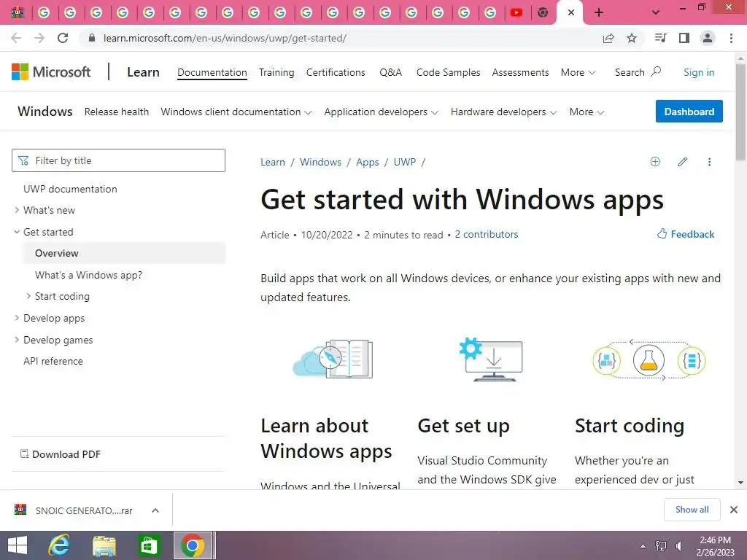Screen dimensions: 747x560
Task: Click the volume speaker tray icon
Action: point(679,546)
